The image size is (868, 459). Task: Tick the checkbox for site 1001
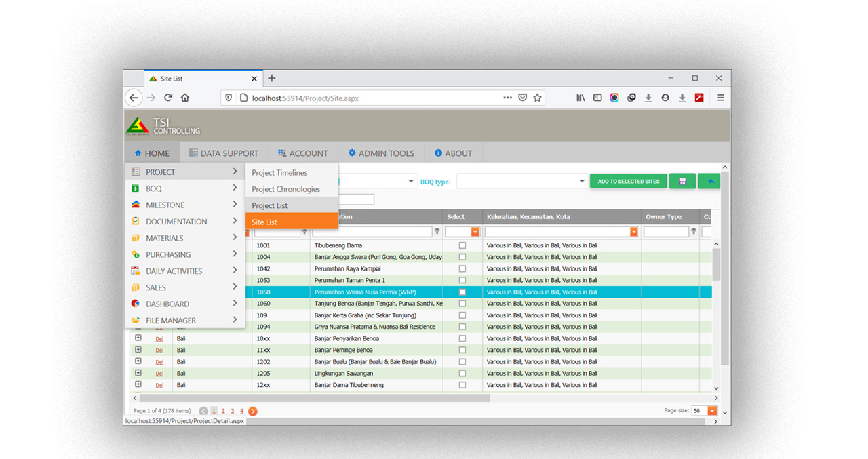[463, 245]
